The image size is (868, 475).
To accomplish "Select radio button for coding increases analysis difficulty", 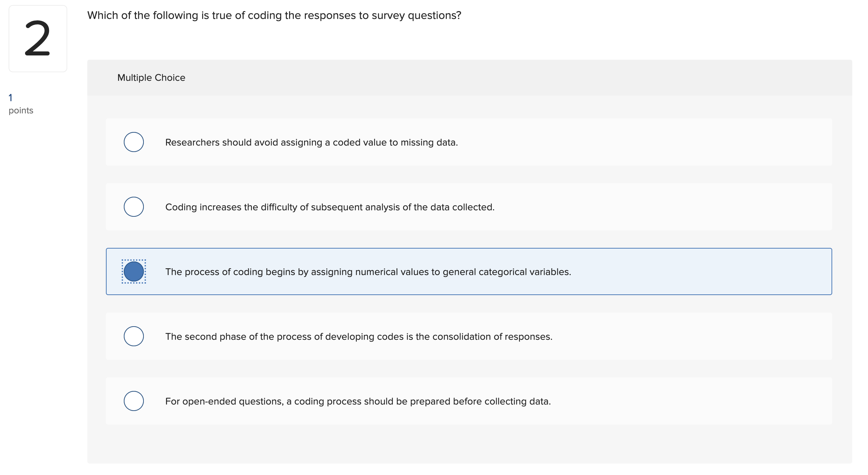I will pyautogui.click(x=134, y=207).
